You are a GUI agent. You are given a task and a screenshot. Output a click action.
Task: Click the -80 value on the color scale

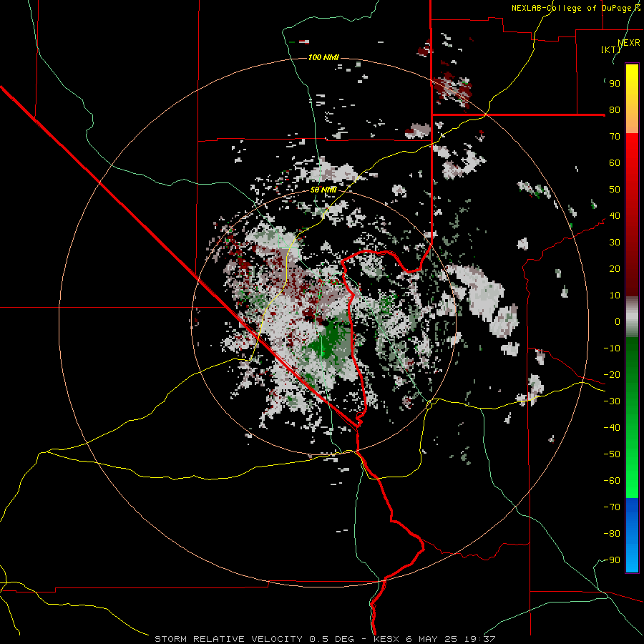612,534
